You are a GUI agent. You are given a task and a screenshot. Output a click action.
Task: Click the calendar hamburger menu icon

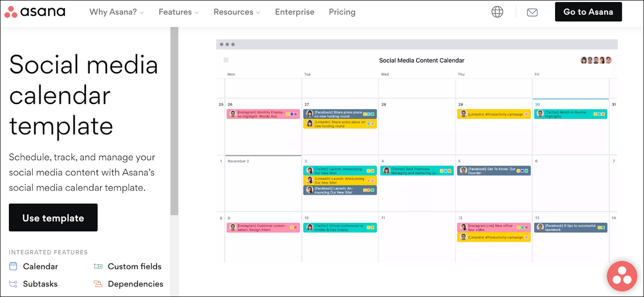click(226, 60)
